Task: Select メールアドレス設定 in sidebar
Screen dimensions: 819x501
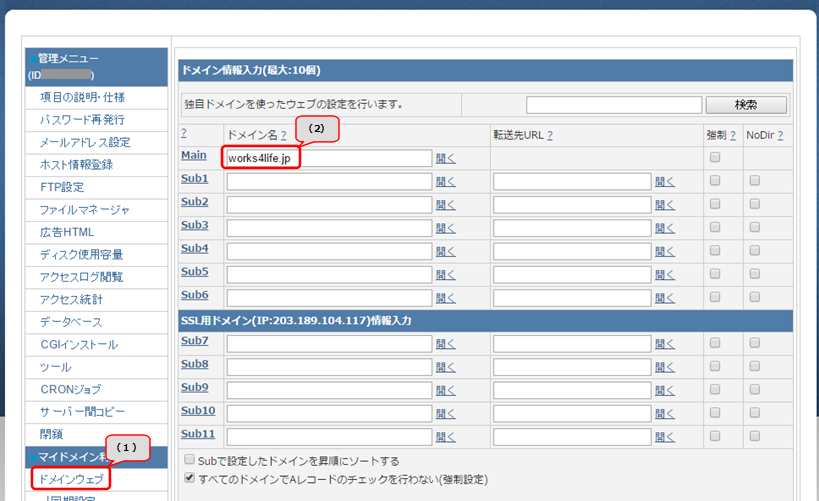Action: 85,142
